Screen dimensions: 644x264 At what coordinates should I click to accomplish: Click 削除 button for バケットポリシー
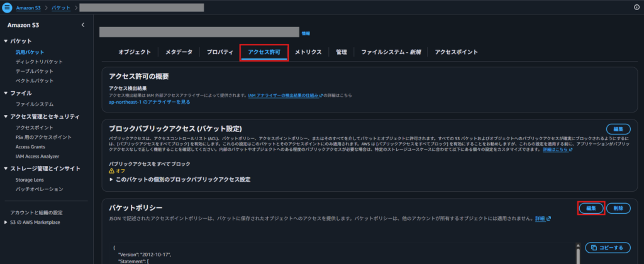pos(619,208)
